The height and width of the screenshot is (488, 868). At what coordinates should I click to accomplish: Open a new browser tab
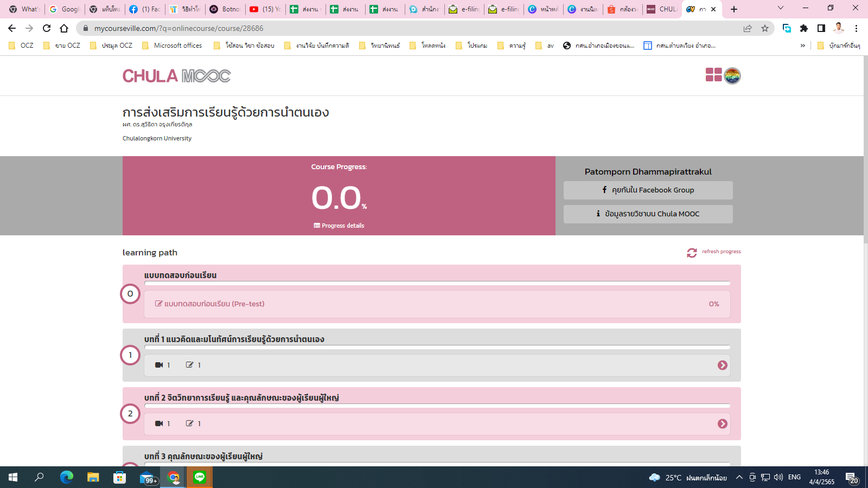tap(734, 9)
